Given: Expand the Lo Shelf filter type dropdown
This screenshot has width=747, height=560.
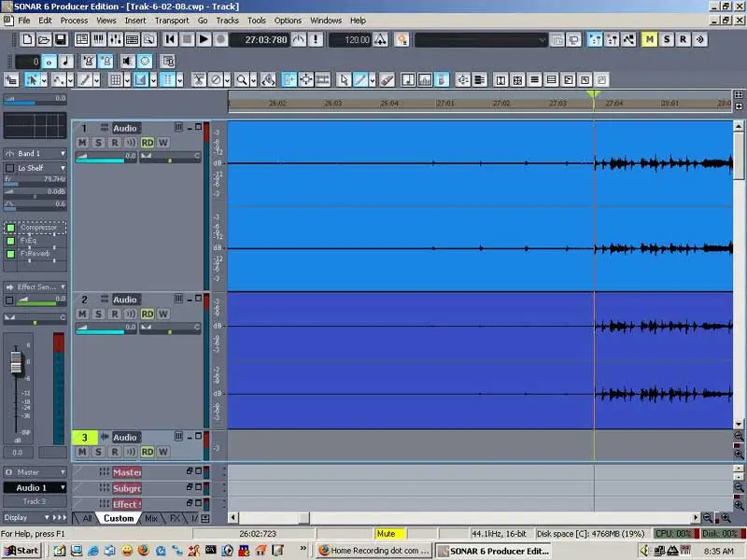Looking at the screenshot, I should (63, 168).
